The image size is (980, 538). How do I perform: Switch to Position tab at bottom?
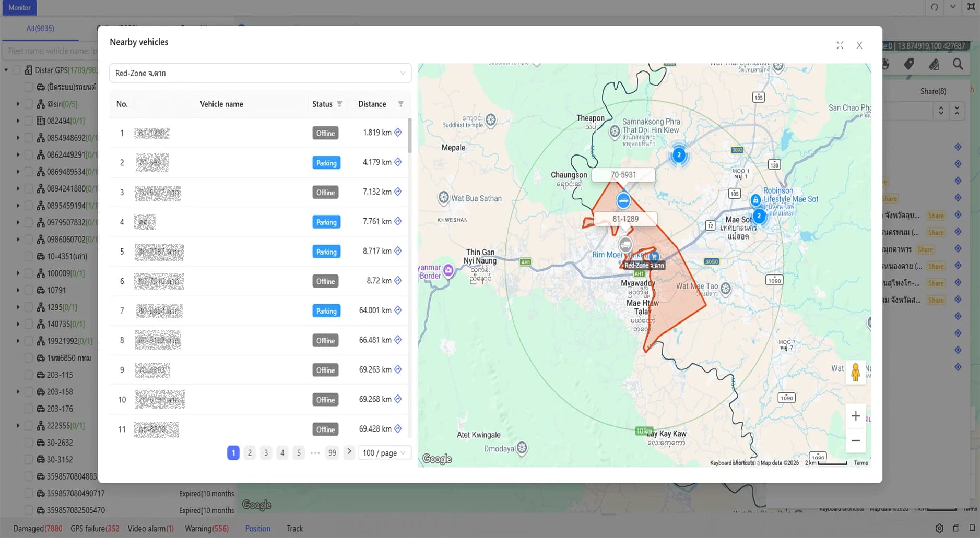click(x=258, y=528)
